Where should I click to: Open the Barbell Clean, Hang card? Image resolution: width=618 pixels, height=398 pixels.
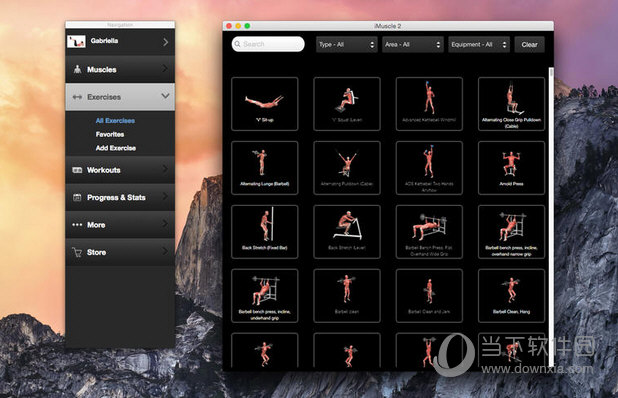click(512, 296)
